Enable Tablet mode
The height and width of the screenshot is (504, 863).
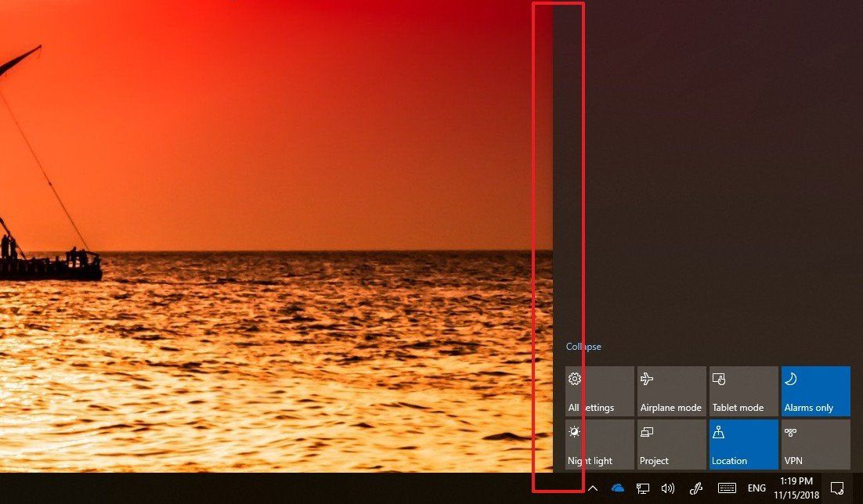coord(742,391)
